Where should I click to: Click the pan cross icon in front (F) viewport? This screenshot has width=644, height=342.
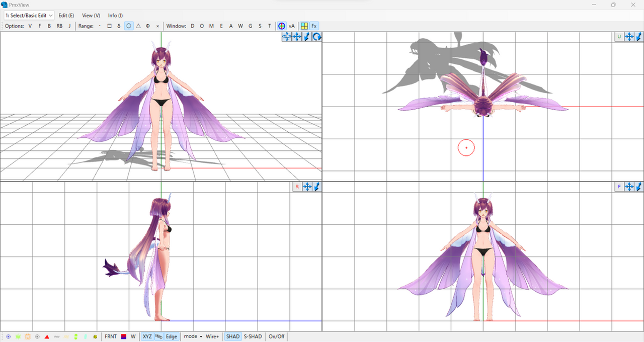(629, 187)
